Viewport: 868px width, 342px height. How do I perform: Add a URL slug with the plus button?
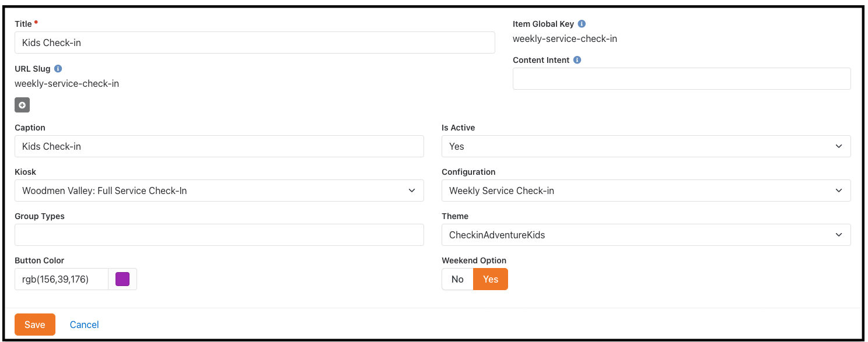(x=22, y=105)
